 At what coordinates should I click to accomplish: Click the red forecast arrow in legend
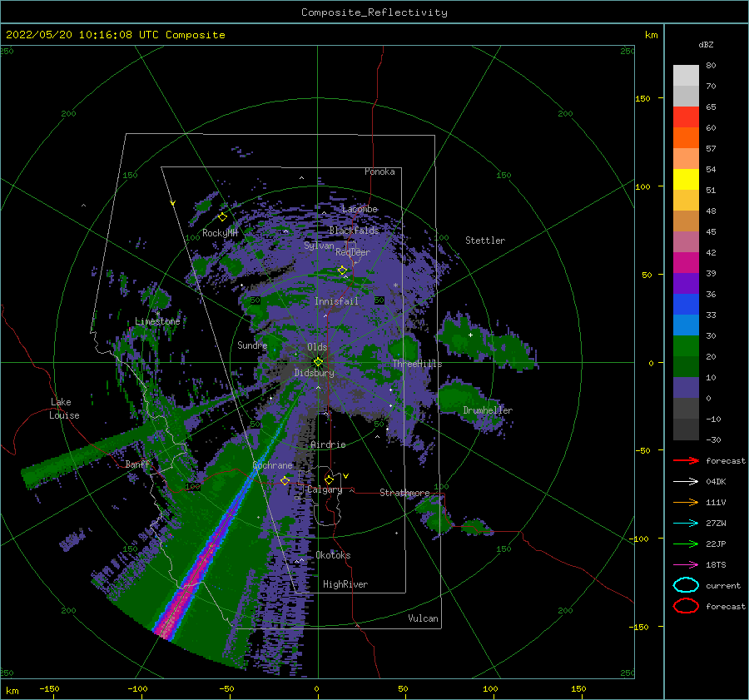tap(686, 460)
